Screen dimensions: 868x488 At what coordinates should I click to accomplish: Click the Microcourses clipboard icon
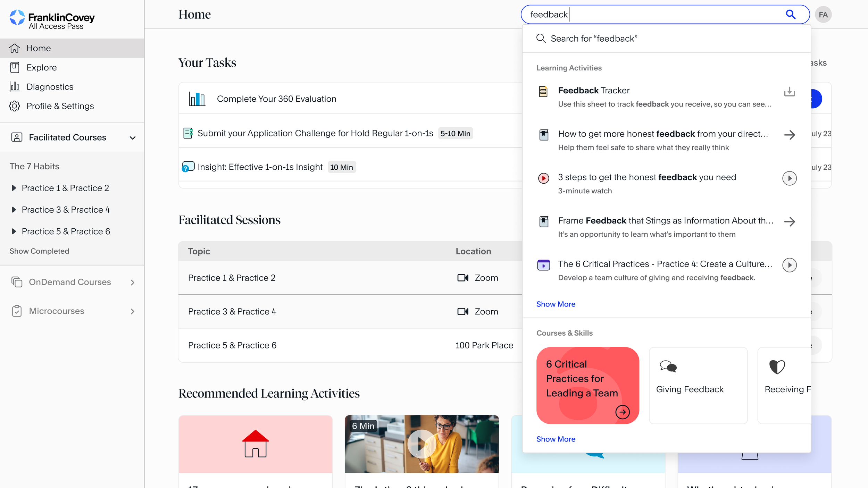click(x=17, y=311)
